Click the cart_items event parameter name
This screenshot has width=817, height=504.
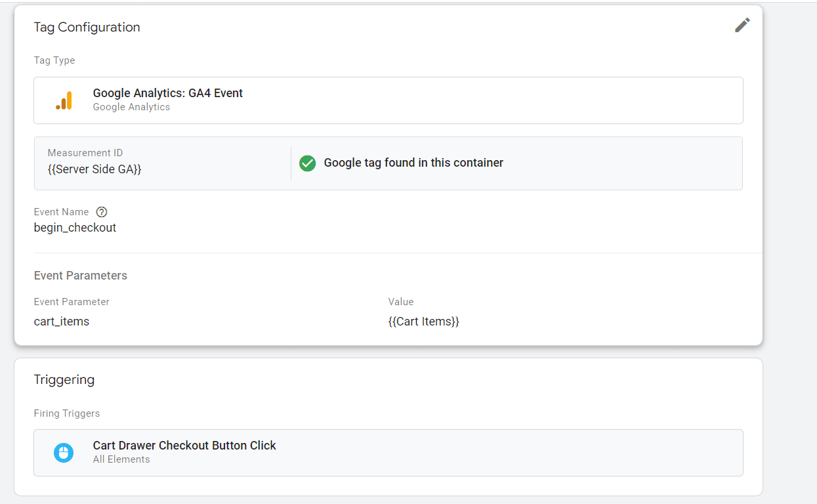pos(61,321)
